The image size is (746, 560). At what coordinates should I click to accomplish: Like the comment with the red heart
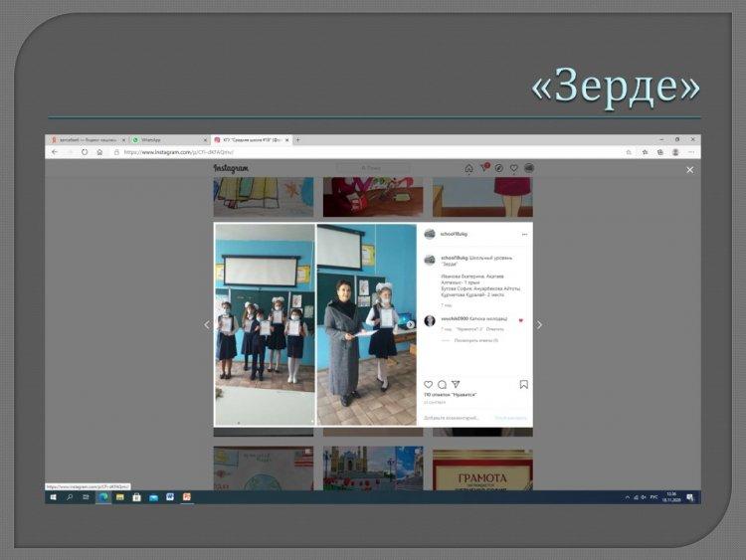point(521,320)
